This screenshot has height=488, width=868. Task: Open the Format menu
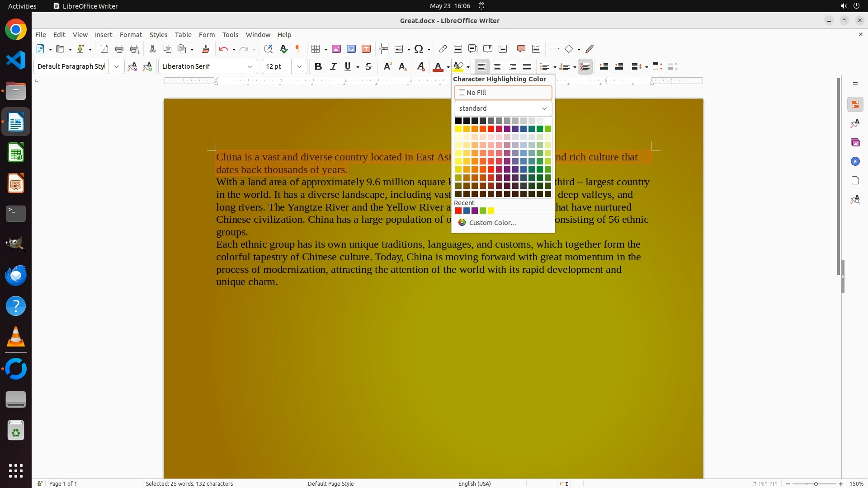(131, 34)
